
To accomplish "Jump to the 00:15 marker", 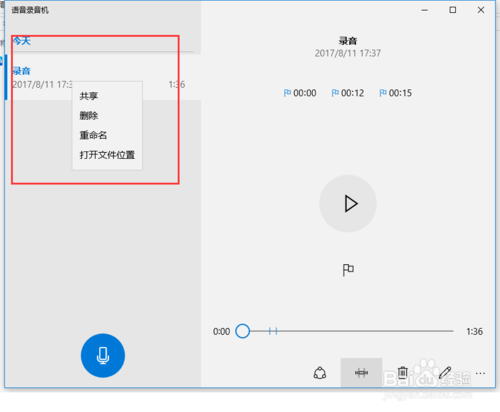I will point(395,93).
